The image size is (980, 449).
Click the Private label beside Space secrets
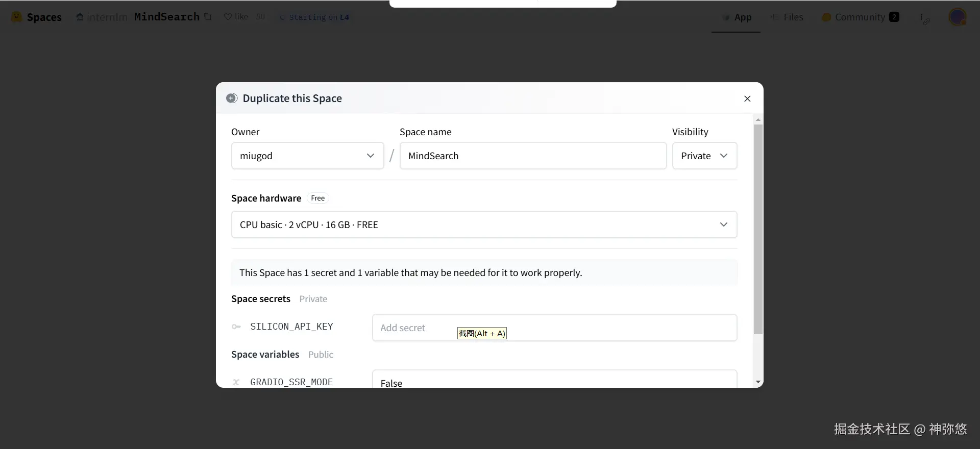point(313,299)
